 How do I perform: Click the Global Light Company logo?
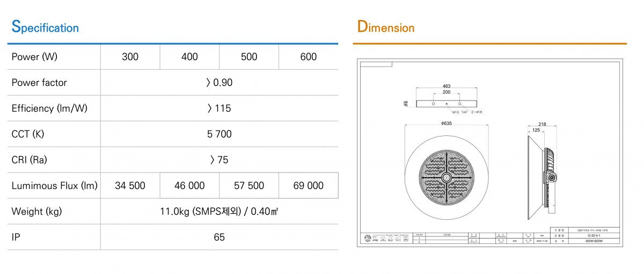[x=386, y=238]
